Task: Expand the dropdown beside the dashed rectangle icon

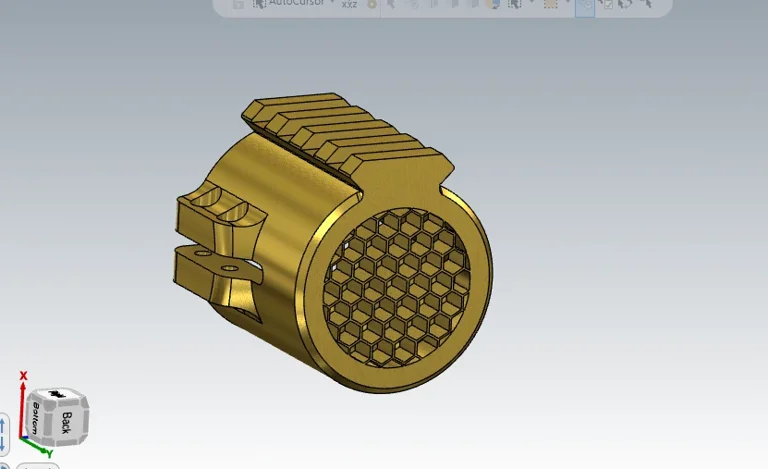Action: point(565,4)
